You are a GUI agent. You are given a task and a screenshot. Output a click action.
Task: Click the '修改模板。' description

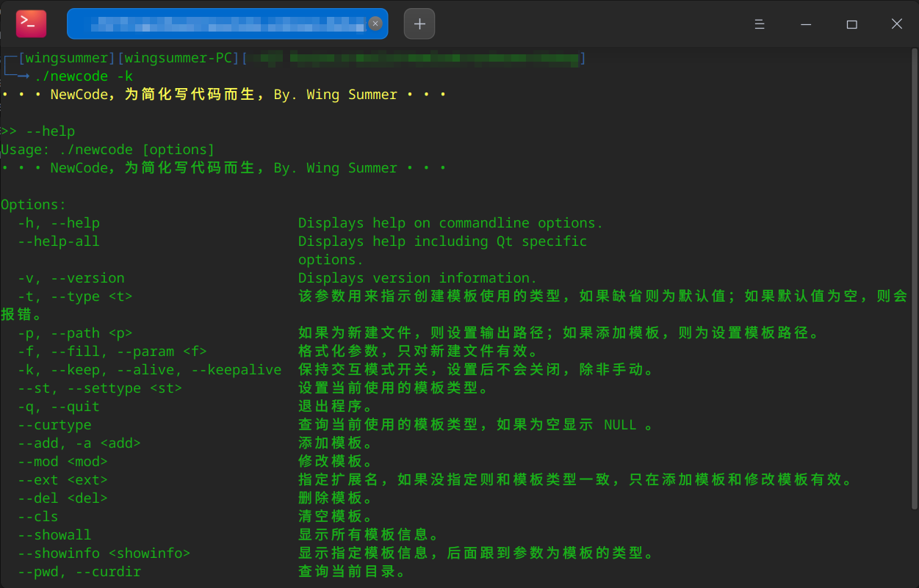tap(336, 462)
